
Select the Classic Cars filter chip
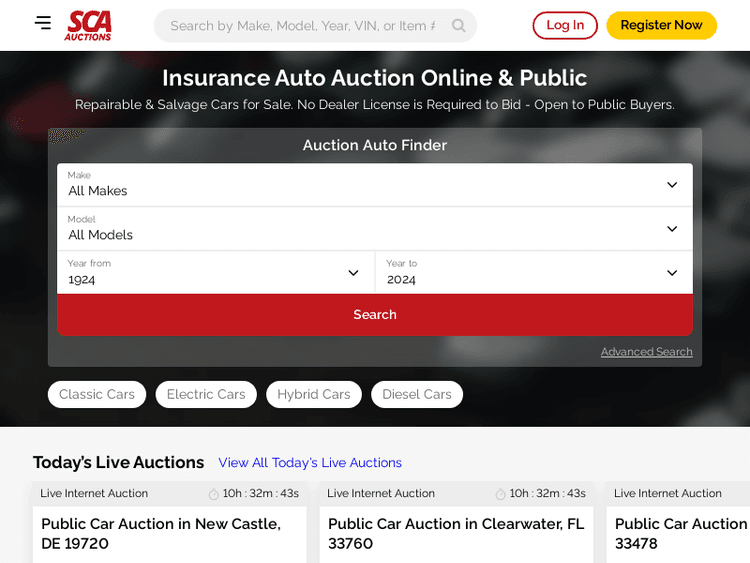(x=97, y=395)
